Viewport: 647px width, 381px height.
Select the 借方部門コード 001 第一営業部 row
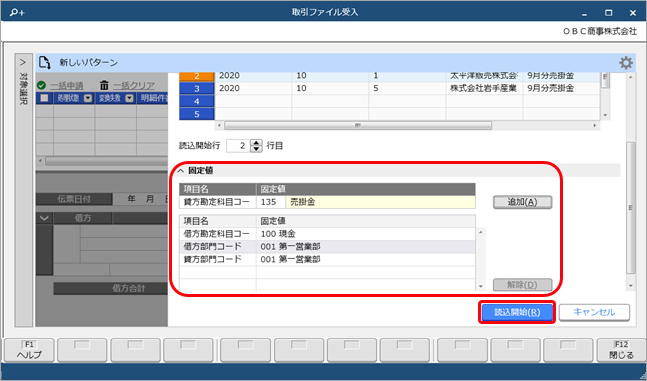[327, 246]
